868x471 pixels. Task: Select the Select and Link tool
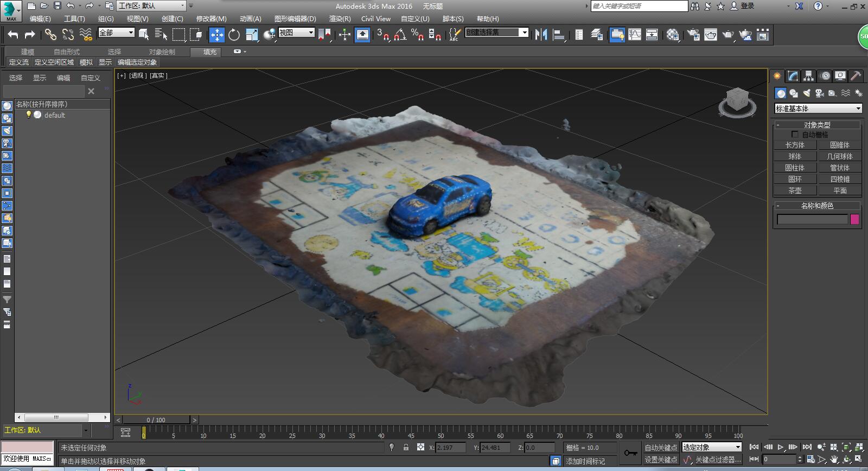tap(50, 35)
